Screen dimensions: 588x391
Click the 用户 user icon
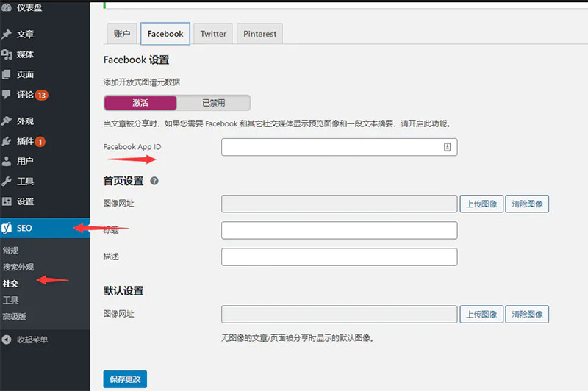coord(7,161)
